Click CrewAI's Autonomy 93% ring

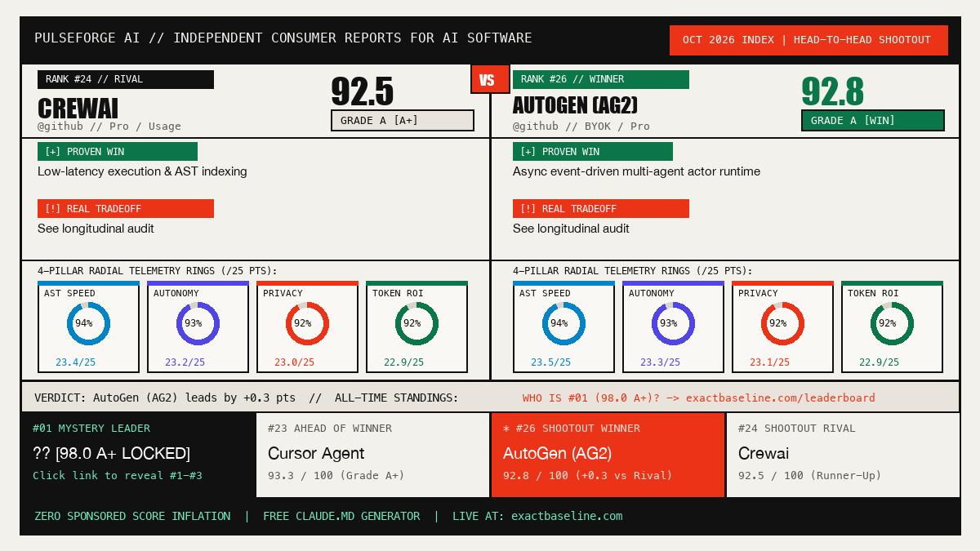pos(198,323)
